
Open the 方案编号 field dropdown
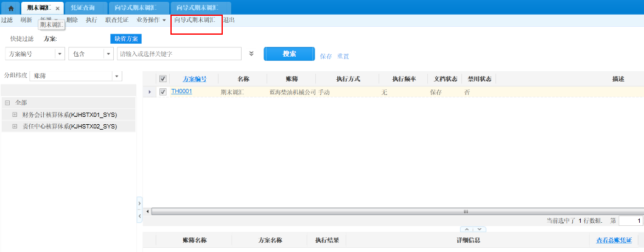point(60,54)
